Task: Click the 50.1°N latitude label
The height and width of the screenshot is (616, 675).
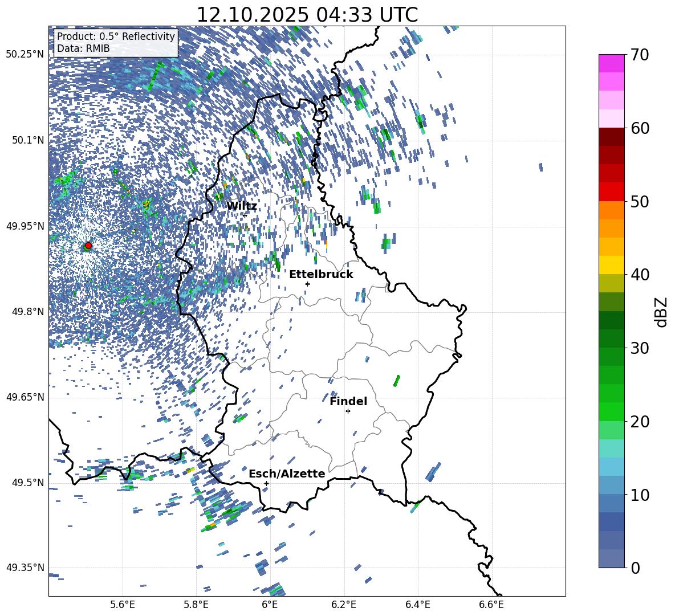Action: pyautogui.click(x=28, y=140)
